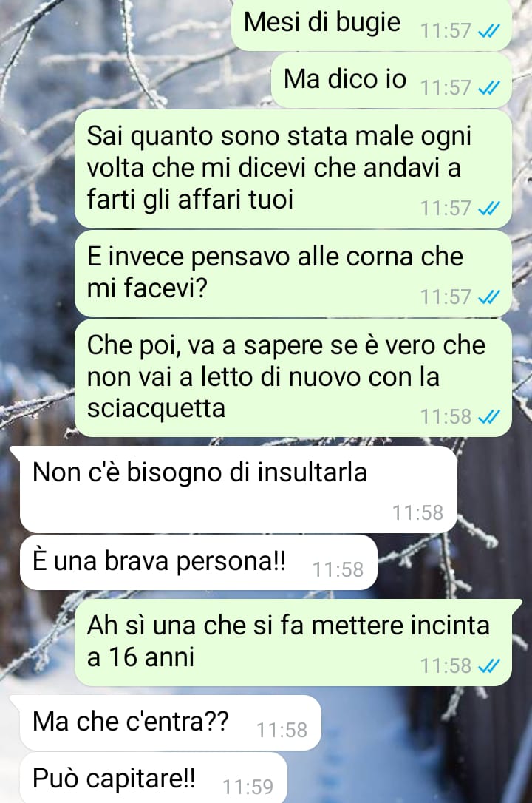This screenshot has height=803, width=532.
Task: Tap 11:59 timestamp on 'Può capitare!!'
Action: click(248, 787)
